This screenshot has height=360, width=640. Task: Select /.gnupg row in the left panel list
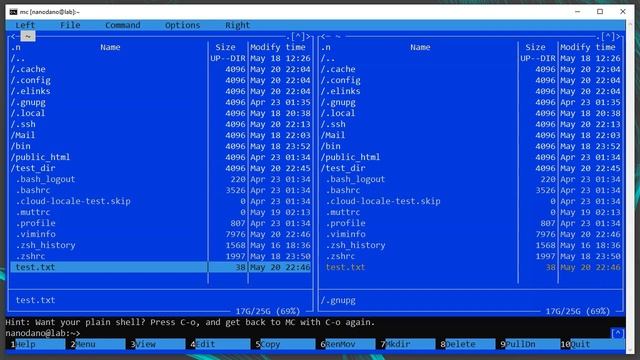160,102
